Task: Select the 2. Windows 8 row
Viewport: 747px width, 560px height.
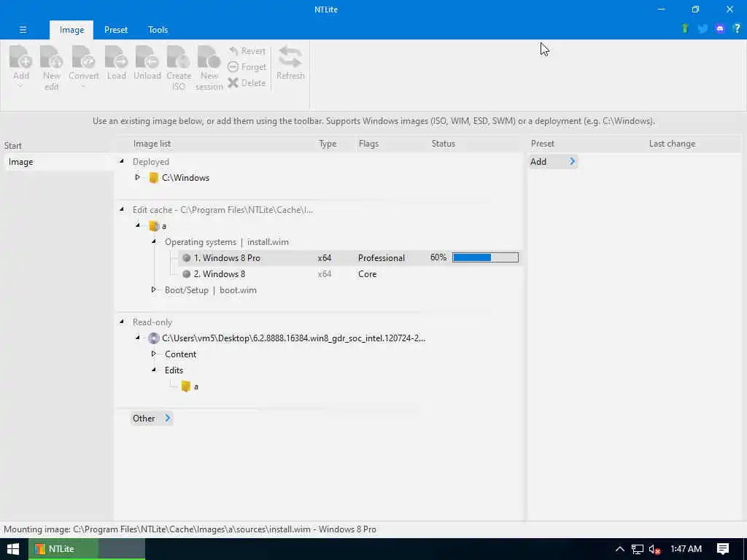Action: (x=349, y=274)
